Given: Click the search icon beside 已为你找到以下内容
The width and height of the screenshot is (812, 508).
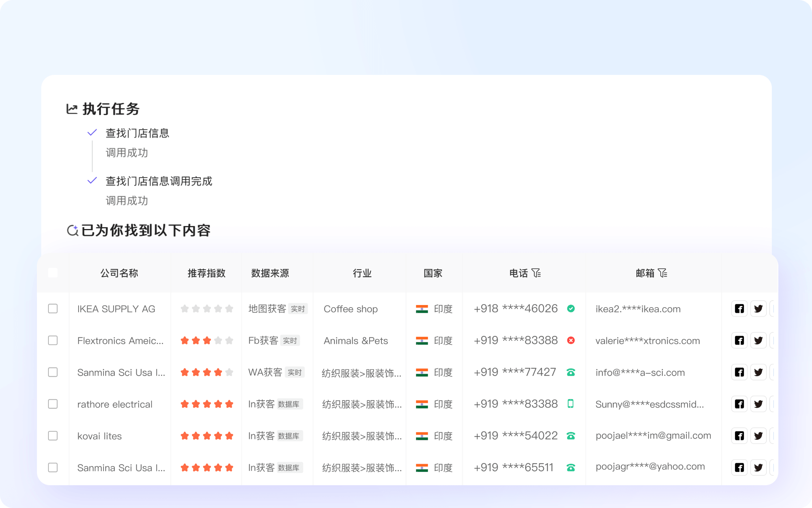Looking at the screenshot, I should pos(73,230).
